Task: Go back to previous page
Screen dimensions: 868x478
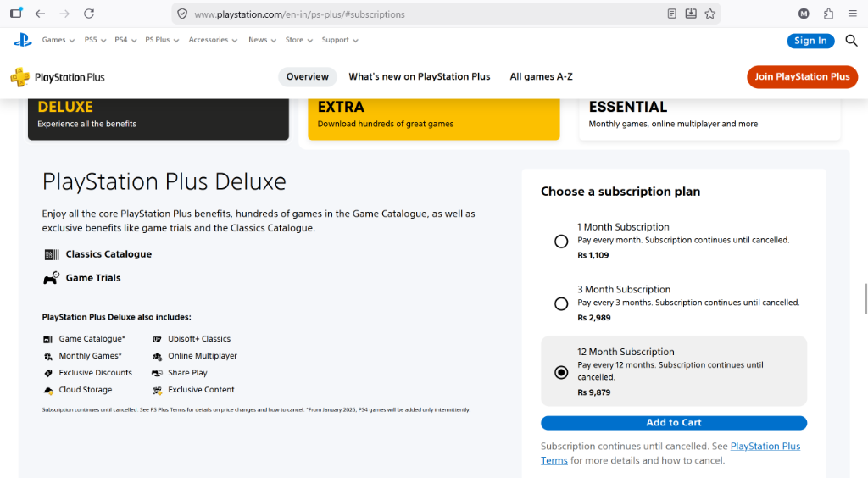Action: coord(40,14)
